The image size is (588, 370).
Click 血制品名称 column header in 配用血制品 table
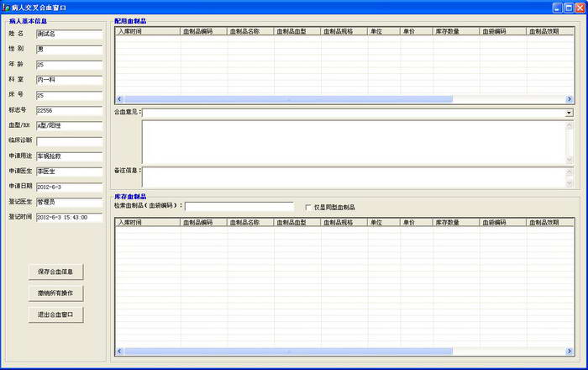[250, 31]
